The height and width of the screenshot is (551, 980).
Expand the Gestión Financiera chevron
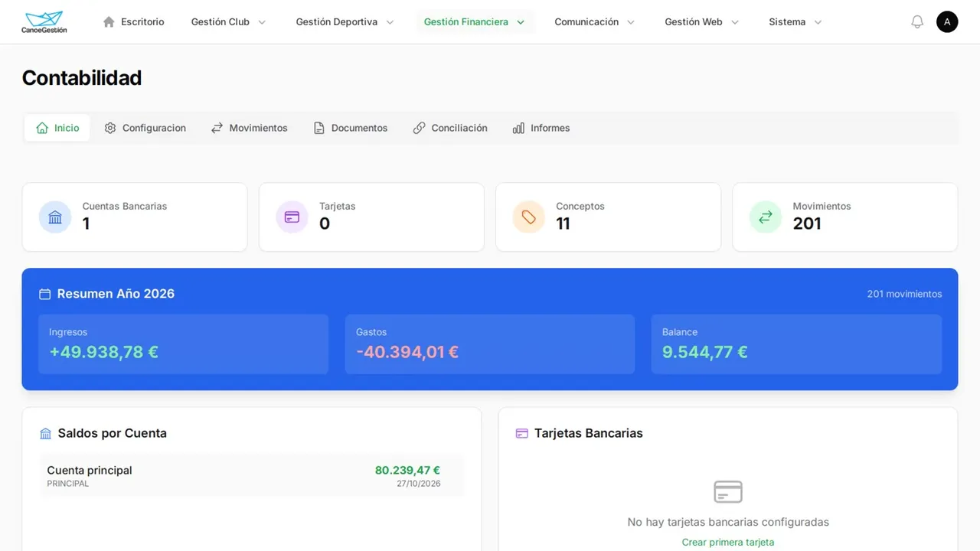click(x=521, y=22)
